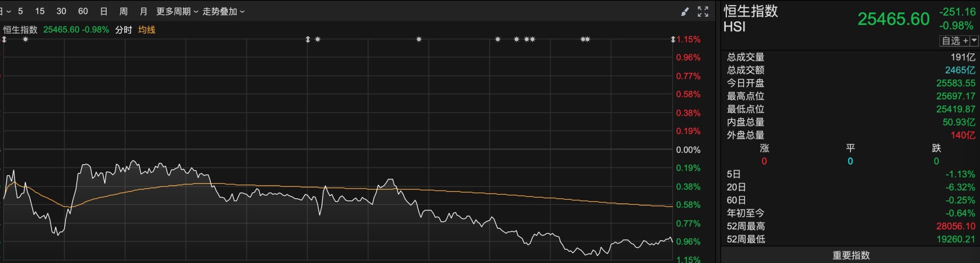The height and width of the screenshot is (263, 980).
Task: Open the 更多周期 dropdown
Action: coord(177,11)
